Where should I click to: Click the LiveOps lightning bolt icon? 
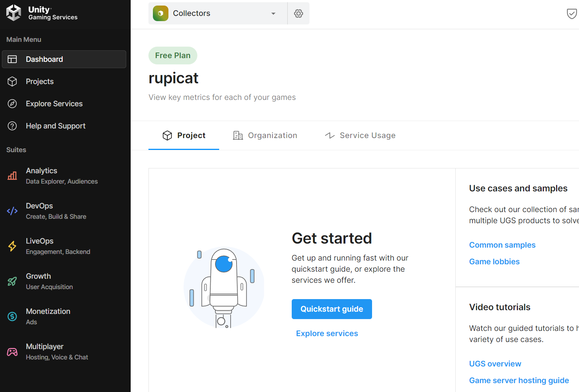point(12,246)
